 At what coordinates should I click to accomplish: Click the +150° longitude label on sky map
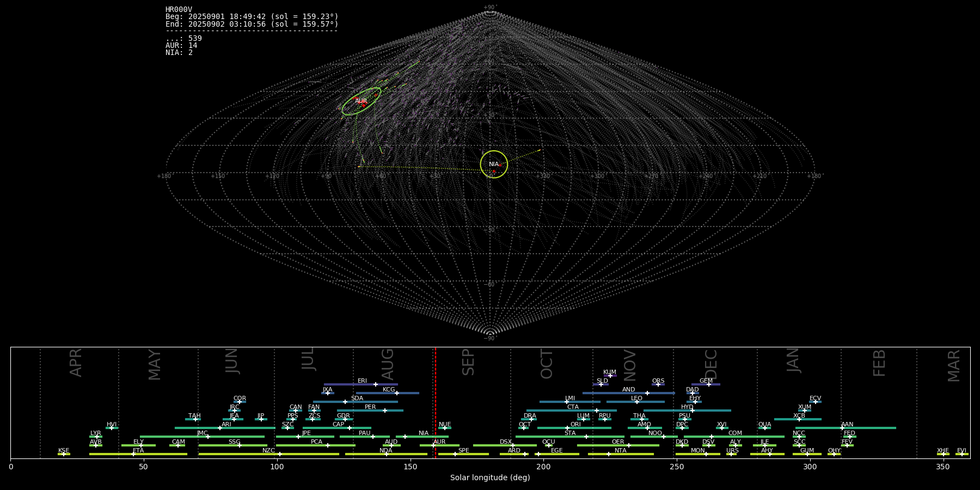coord(218,176)
